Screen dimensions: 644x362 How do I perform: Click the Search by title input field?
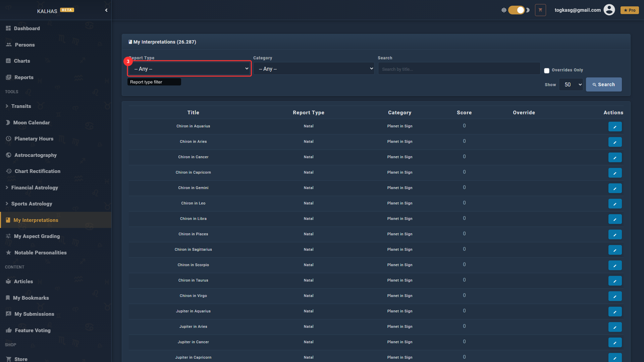459,69
